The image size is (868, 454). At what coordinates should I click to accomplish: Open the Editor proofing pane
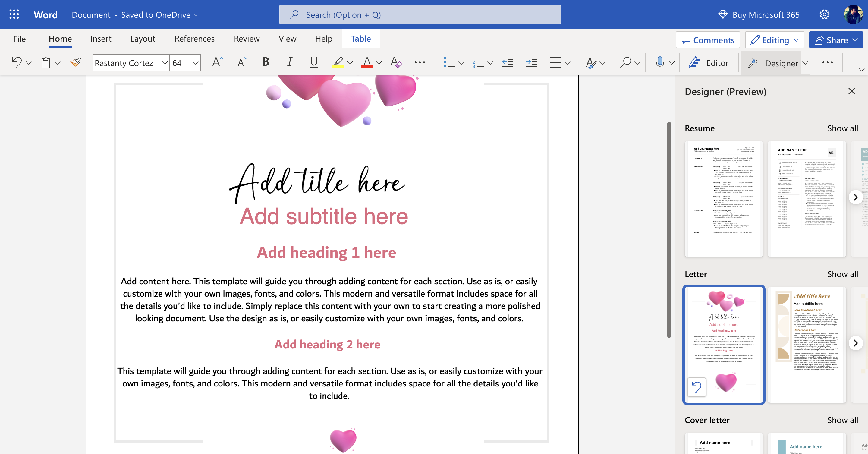[709, 63]
